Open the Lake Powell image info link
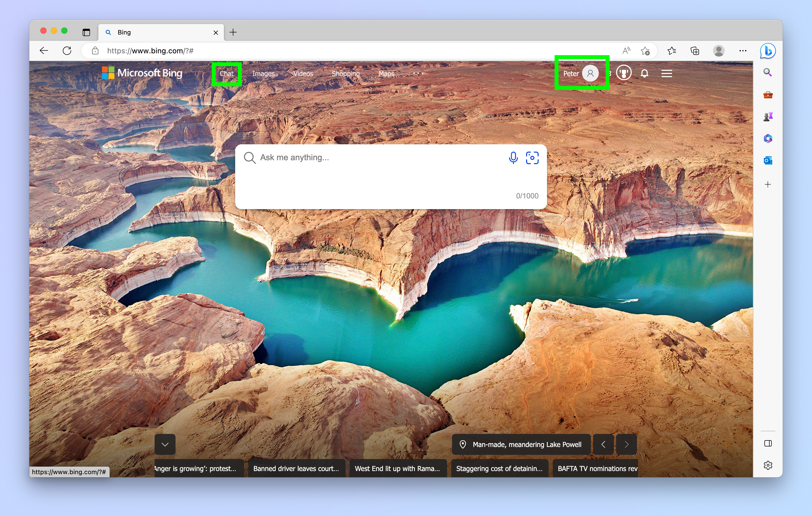Image resolution: width=812 pixels, height=516 pixels. tap(521, 444)
